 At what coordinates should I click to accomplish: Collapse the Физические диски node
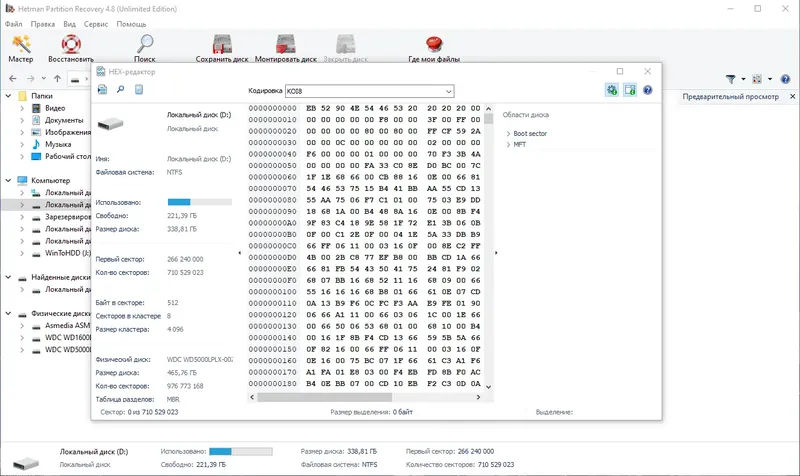point(8,314)
